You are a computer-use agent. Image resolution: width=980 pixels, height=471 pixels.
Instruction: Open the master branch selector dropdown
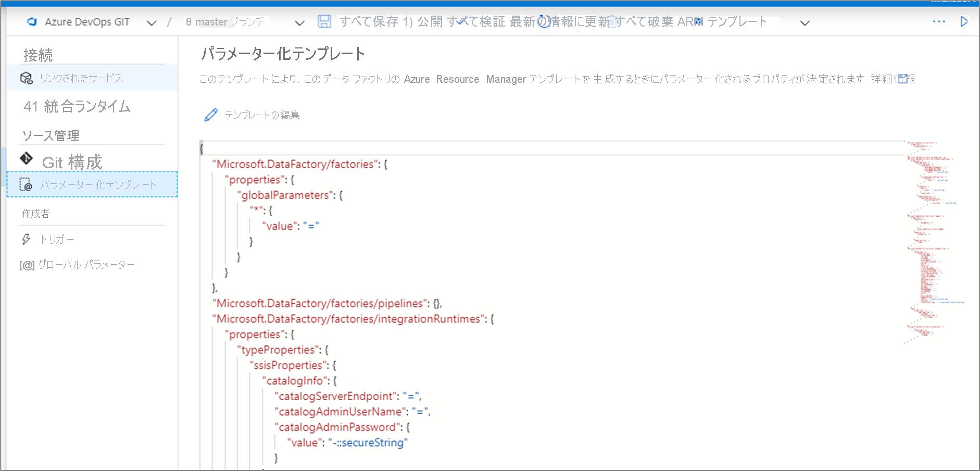click(x=299, y=23)
